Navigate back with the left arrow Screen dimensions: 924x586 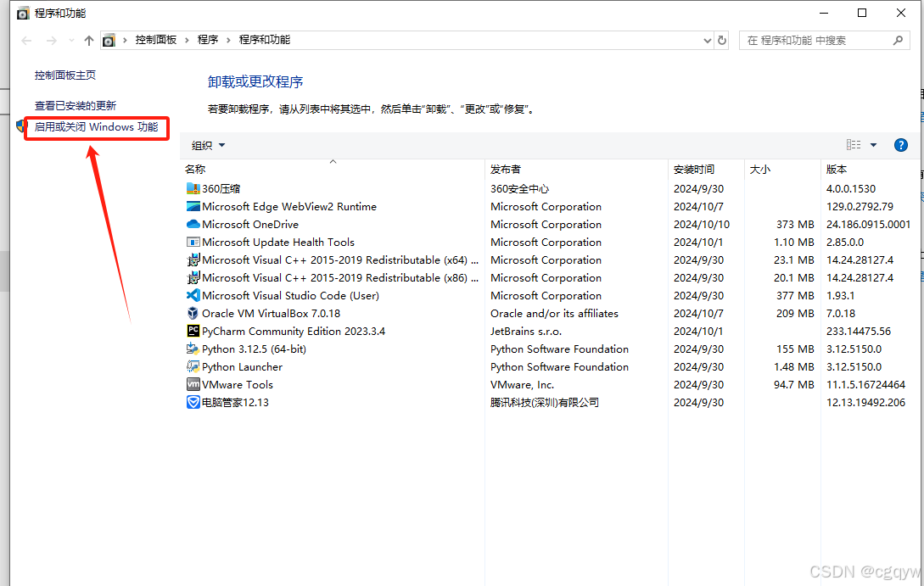(x=26, y=40)
